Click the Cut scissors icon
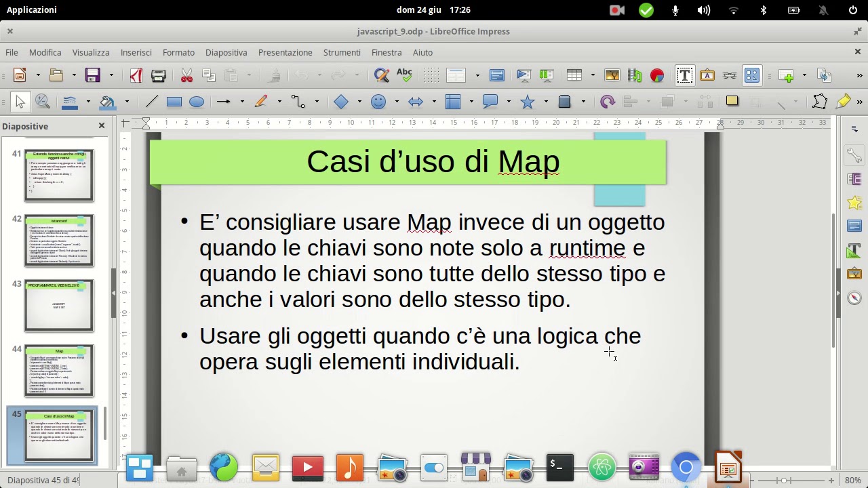 pyautogui.click(x=187, y=75)
